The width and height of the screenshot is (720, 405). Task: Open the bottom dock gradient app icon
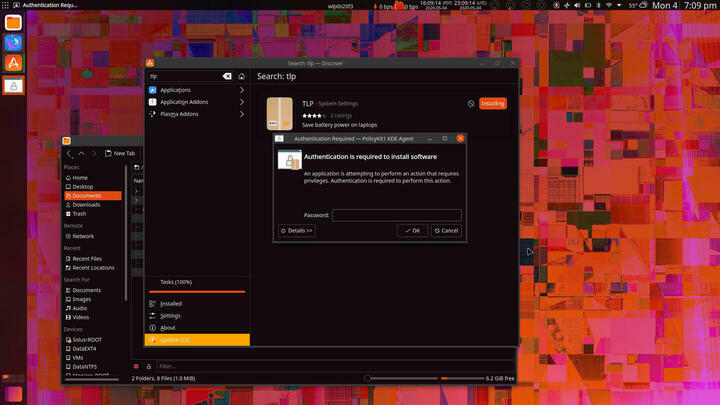click(x=13, y=394)
